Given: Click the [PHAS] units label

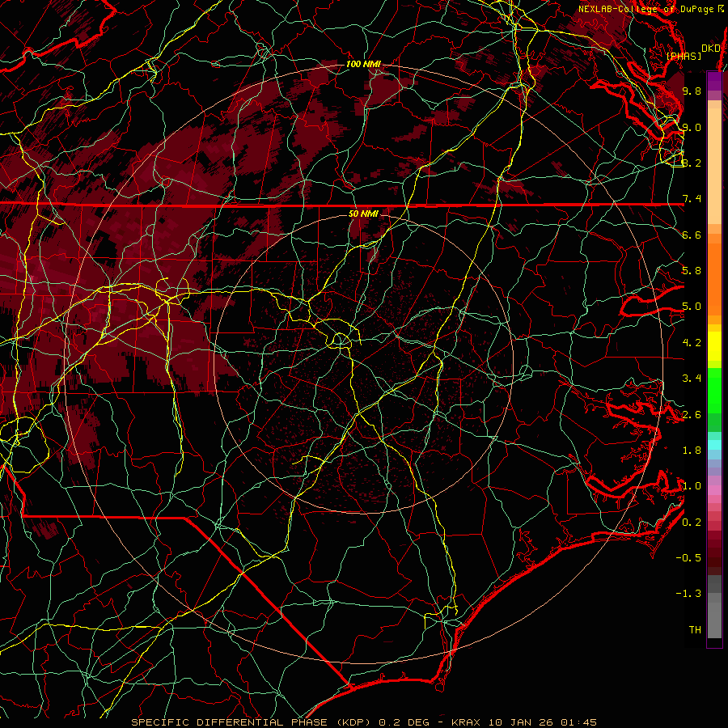Looking at the screenshot, I should click(x=684, y=57).
